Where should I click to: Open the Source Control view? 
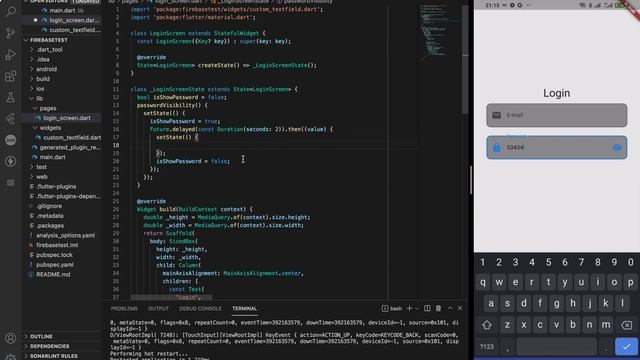[x=11, y=33]
